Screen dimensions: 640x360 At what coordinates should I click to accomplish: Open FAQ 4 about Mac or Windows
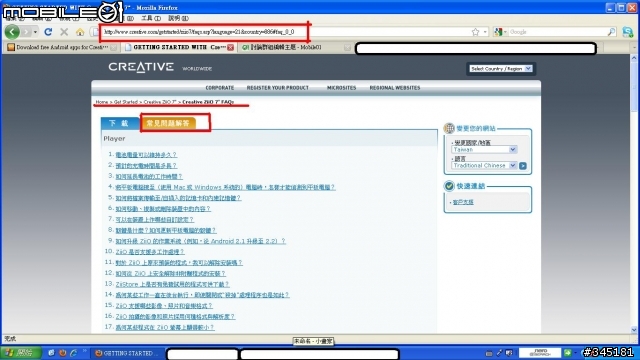click(225, 187)
